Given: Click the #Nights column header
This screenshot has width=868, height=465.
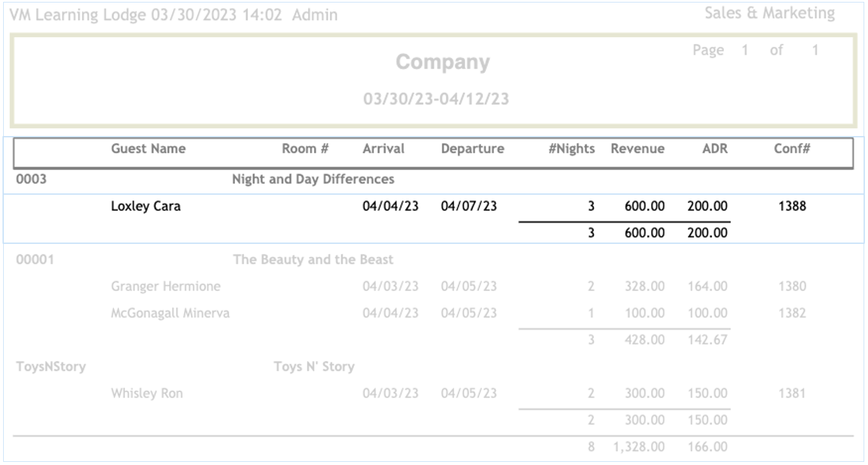Looking at the screenshot, I should (571, 149).
